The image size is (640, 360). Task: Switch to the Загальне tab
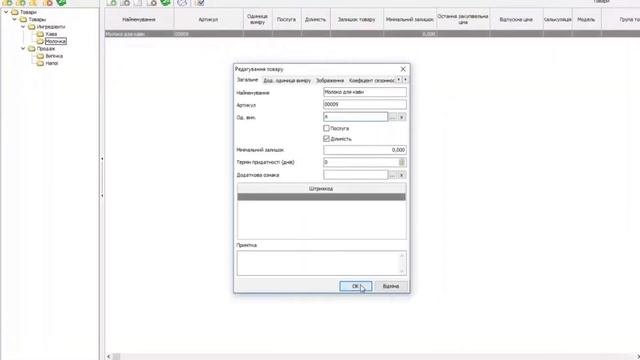247,80
